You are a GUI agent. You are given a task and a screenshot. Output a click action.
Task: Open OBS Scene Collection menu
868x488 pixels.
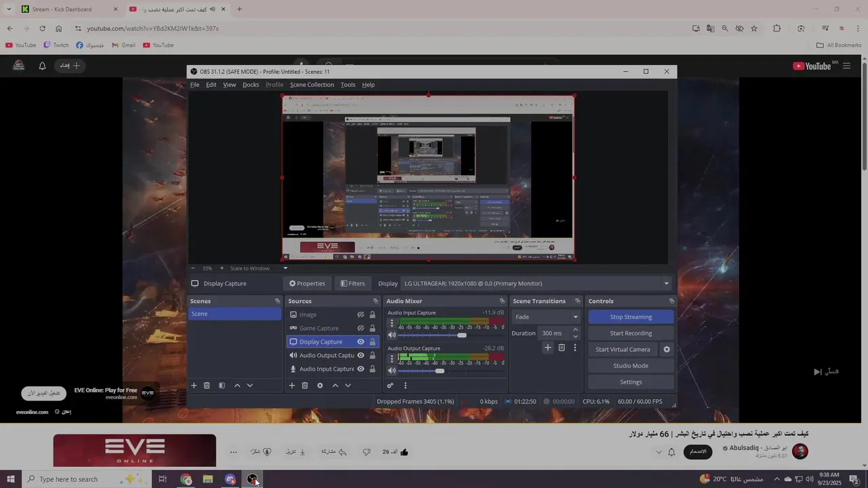pos(312,85)
